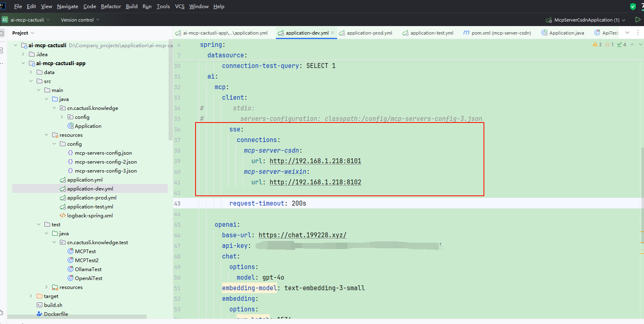
Task: Click the green shield security icon
Action: coord(633,6)
